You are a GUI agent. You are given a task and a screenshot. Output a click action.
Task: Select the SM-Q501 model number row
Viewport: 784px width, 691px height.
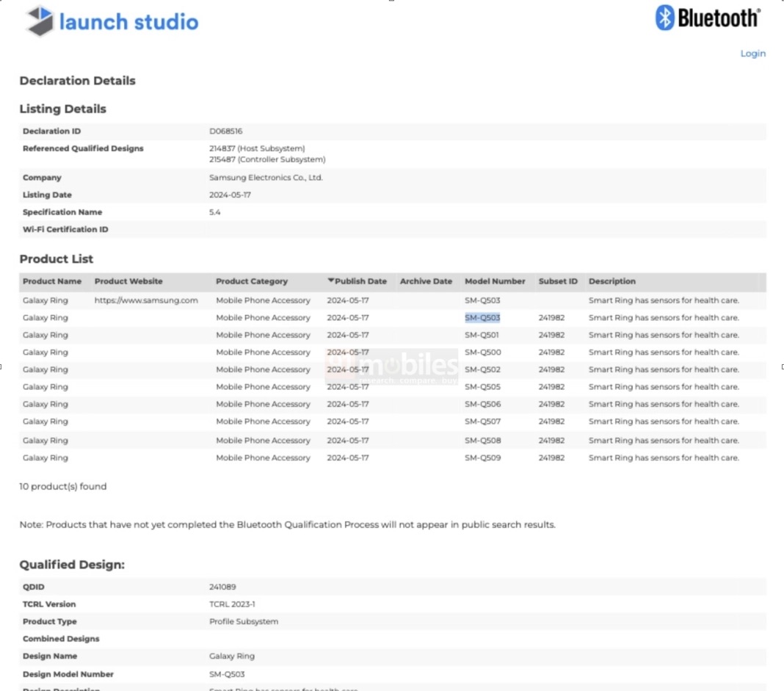(482, 335)
